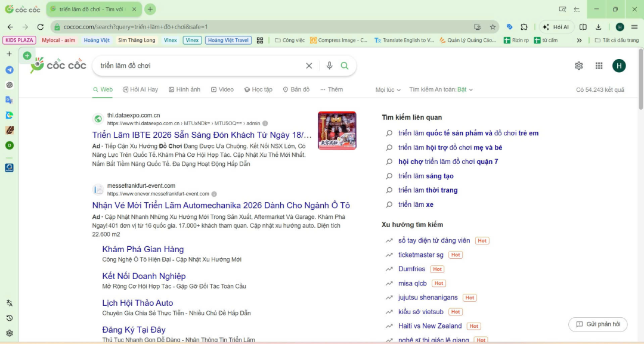Image resolution: width=644 pixels, height=344 pixels.
Task: Open the sidebar settings gear icon
Action: pyautogui.click(x=10, y=333)
